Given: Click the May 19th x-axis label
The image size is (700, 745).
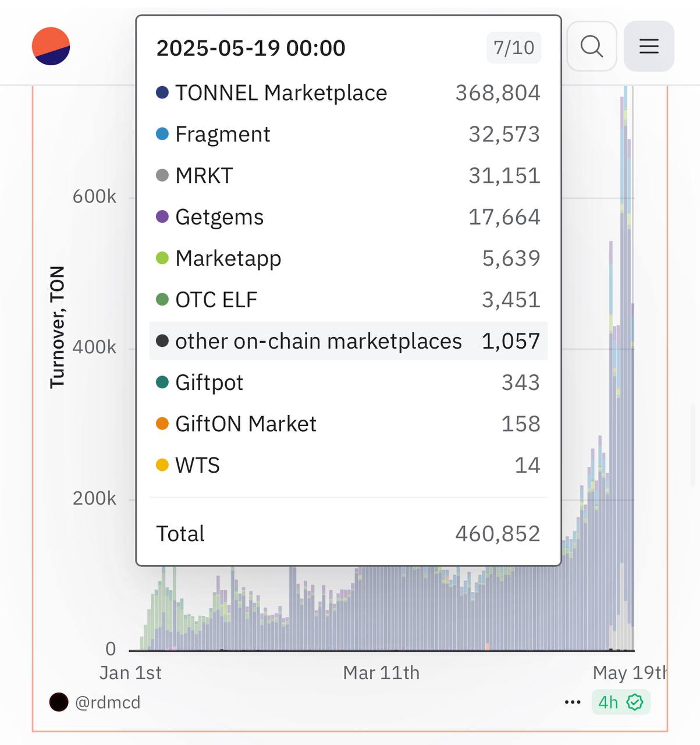Looking at the screenshot, I should pyautogui.click(x=630, y=673).
